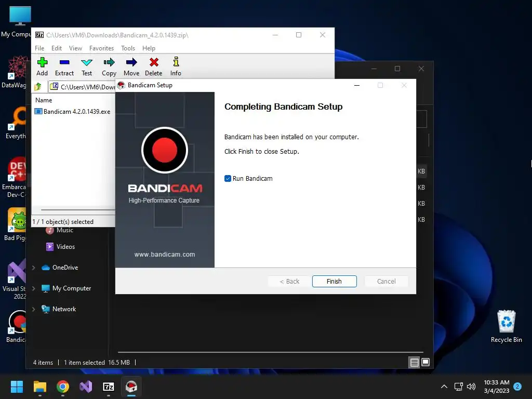This screenshot has width=532, height=399.
Task: Open the notifications badge showing 2
Action: click(517, 387)
